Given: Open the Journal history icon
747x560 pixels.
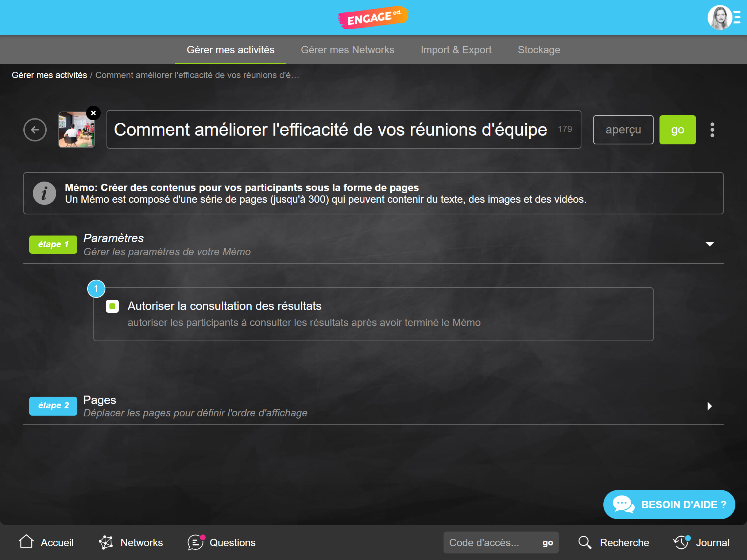Looking at the screenshot, I should click(681, 542).
